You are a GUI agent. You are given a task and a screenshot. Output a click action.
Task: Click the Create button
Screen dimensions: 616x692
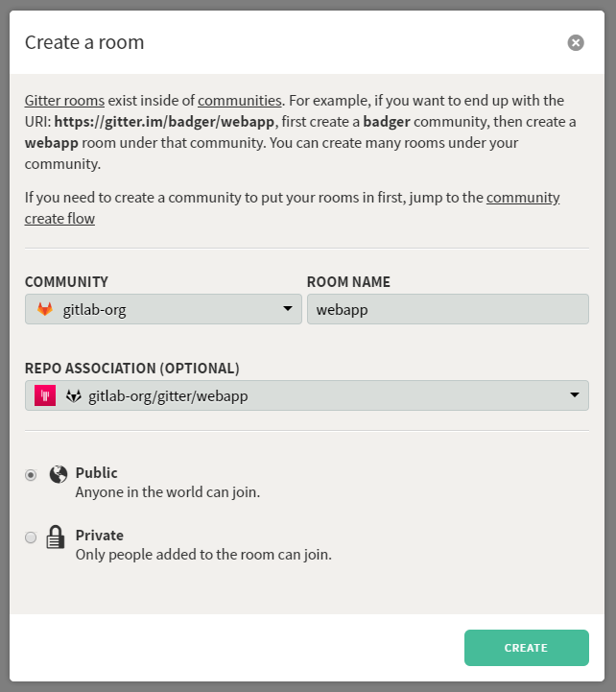[527, 648]
